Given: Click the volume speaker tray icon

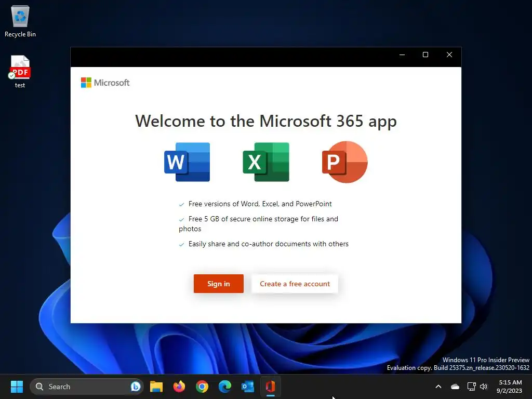Looking at the screenshot, I should click(x=484, y=387).
